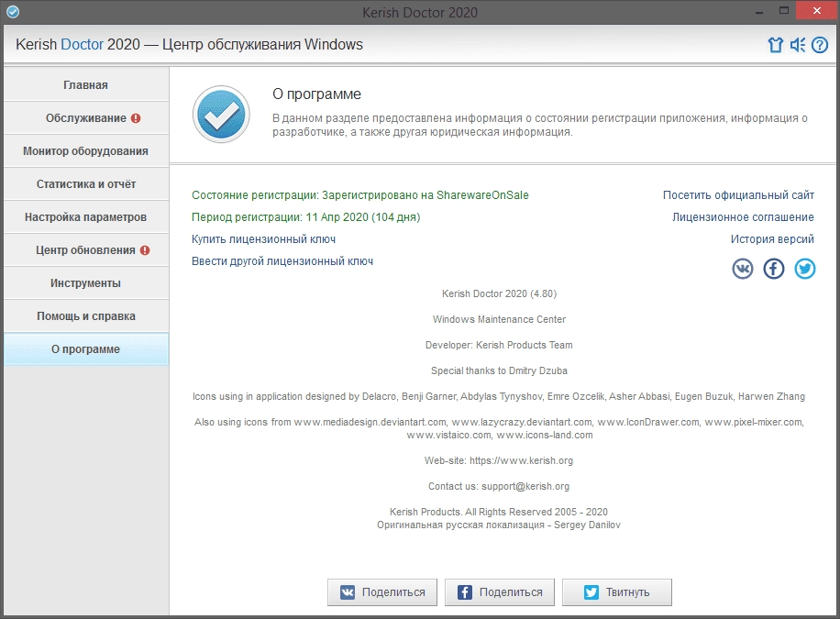
Task: Toggle sound via the speaker icon
Action: point(798,45)
